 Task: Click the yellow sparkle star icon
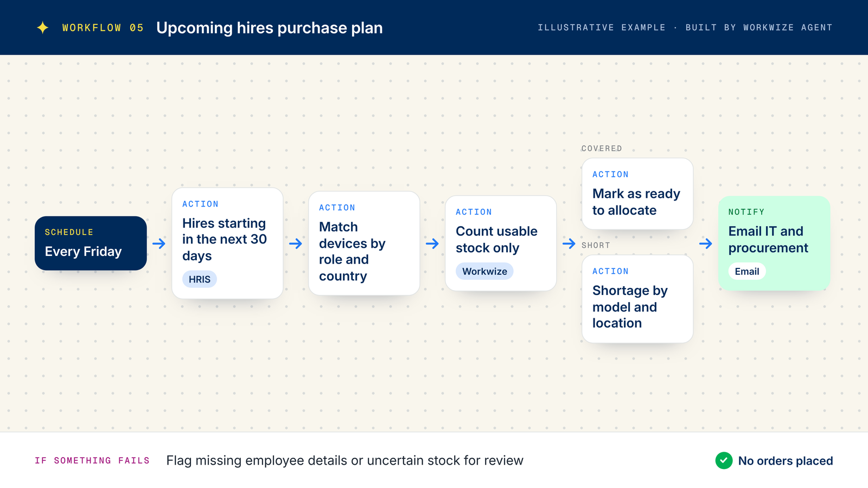point(43,28)
